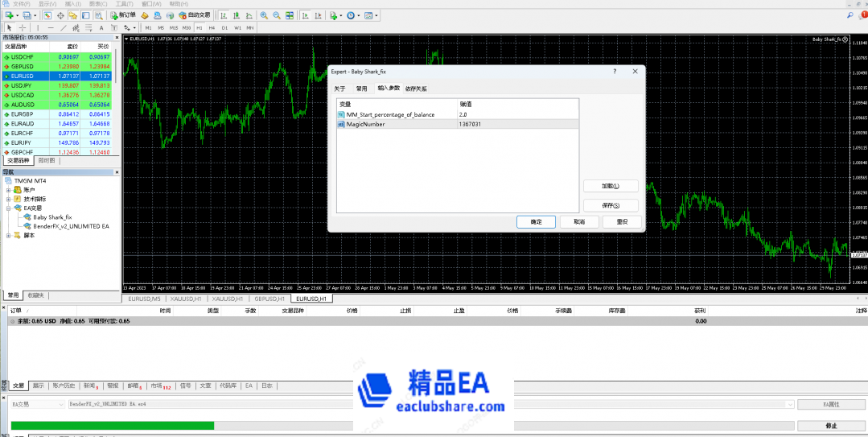Viewport: 868px width, 437px height.
Task: Switch to the 常用 tab in dialog
Action: point(361,89)
